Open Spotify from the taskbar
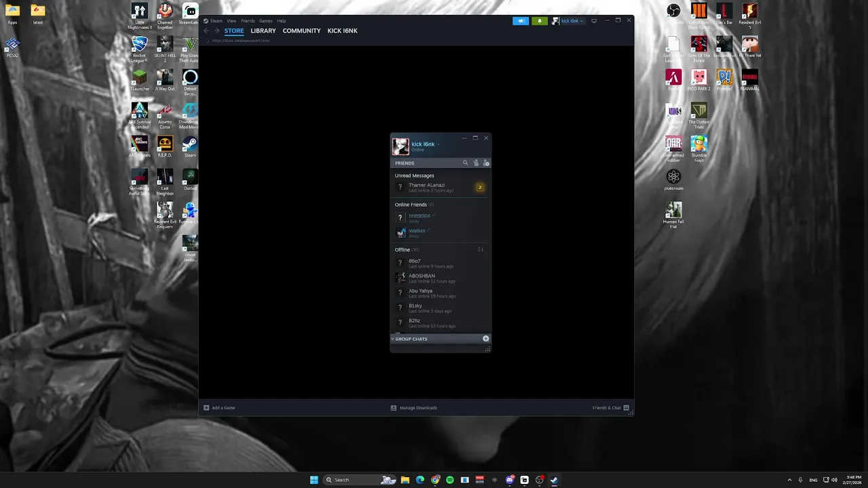 (x=450, y=480)
